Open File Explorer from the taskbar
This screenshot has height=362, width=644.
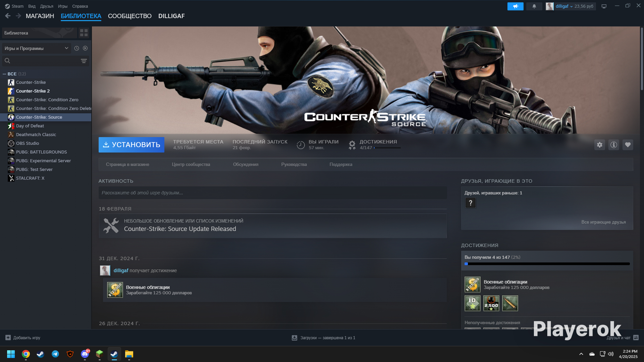[x=129, y=354]
